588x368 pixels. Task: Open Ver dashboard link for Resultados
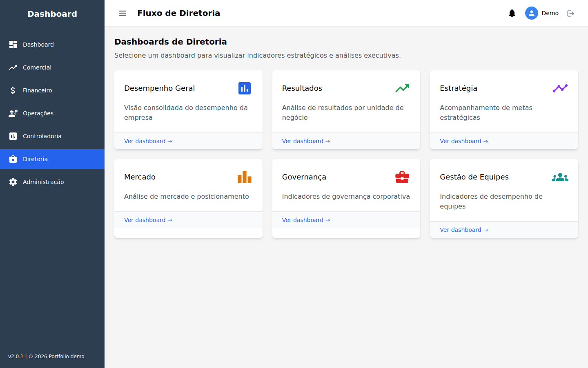point(306,141)
